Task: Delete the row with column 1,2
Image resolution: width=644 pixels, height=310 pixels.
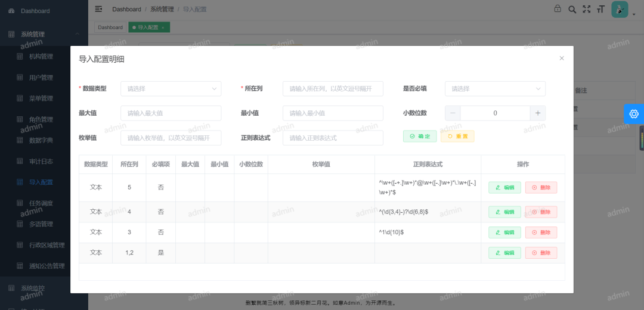Action: (541, 253)
